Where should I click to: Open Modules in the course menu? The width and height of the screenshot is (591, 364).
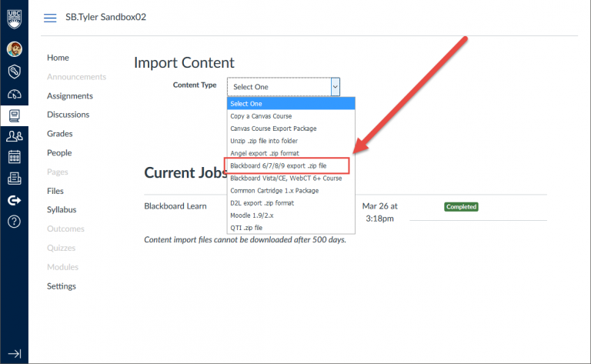(x=62, y=267)
